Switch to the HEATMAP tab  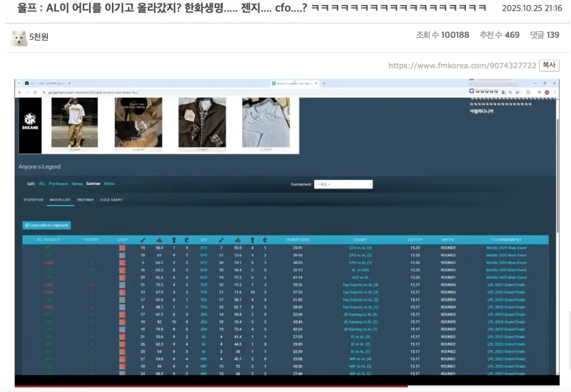(85, 200)
